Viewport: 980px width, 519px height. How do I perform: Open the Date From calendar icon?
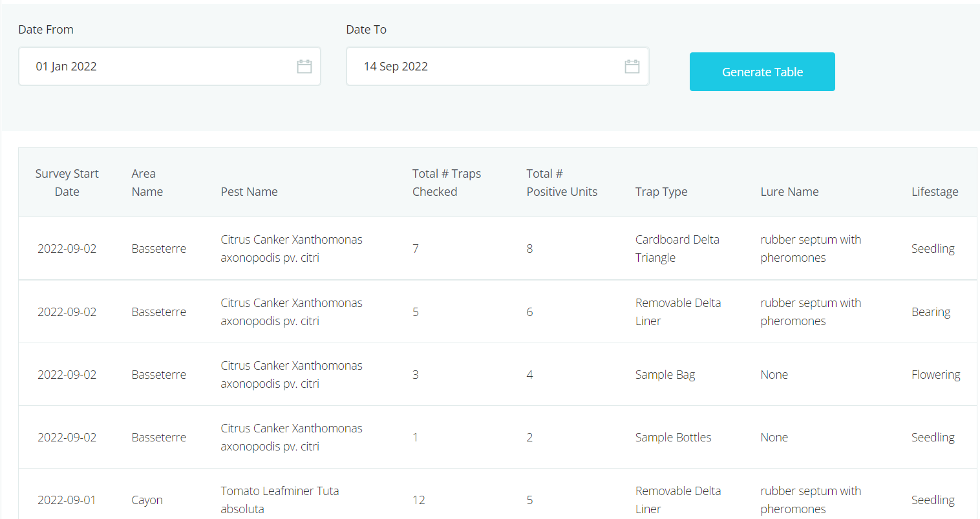(304, 67)
